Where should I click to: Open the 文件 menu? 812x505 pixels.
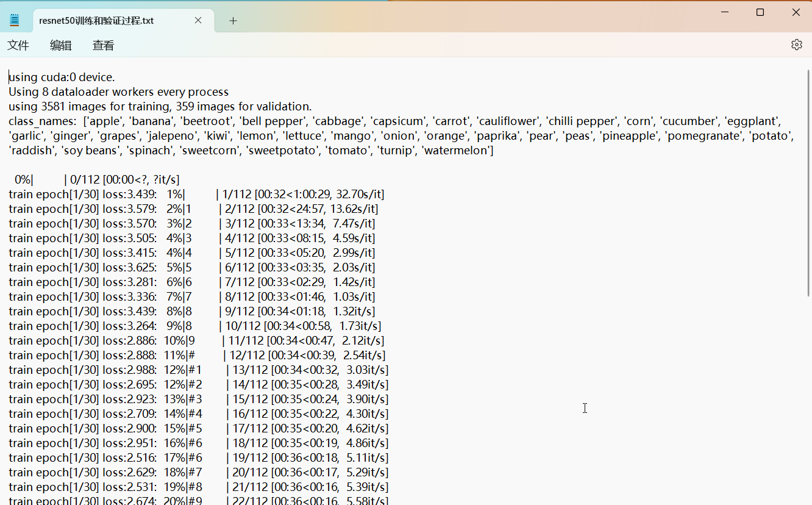[x=18, y=45]
